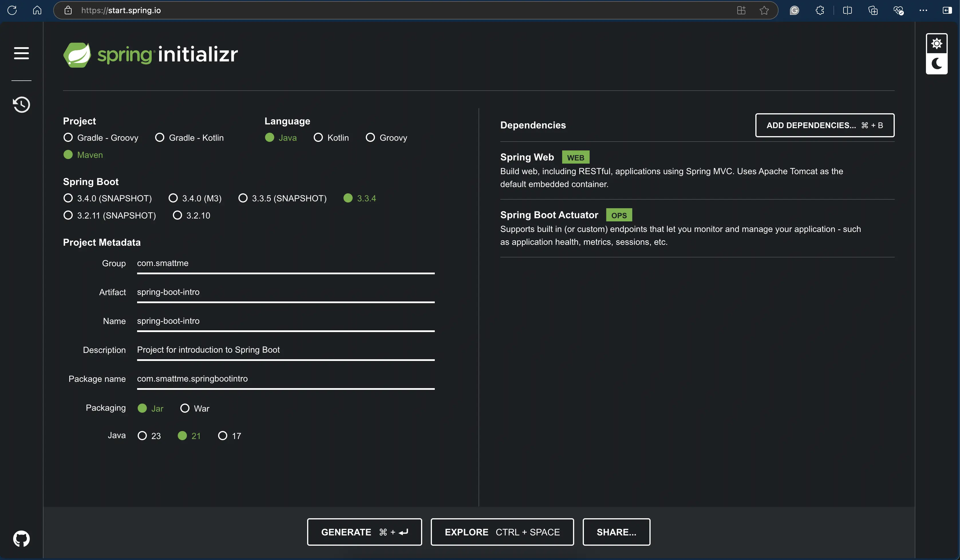The image size is (960, 560).
Task: Select Spring Boot 3.2.10 version
Action: (x=191, y=215)
